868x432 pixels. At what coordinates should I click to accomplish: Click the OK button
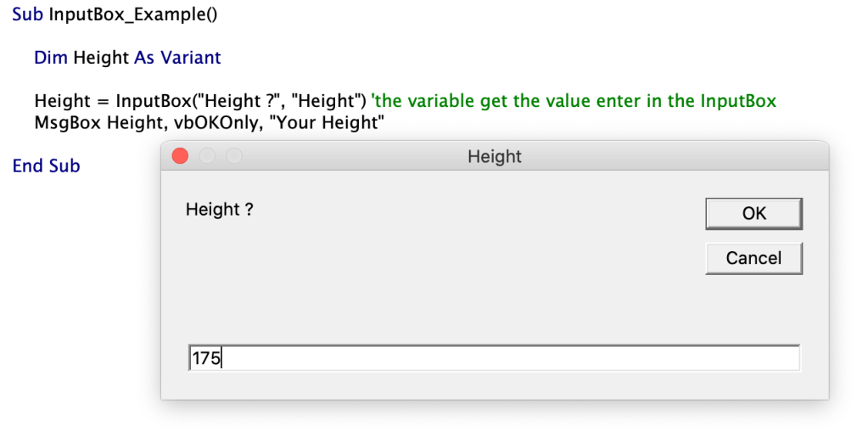[753, 214]
